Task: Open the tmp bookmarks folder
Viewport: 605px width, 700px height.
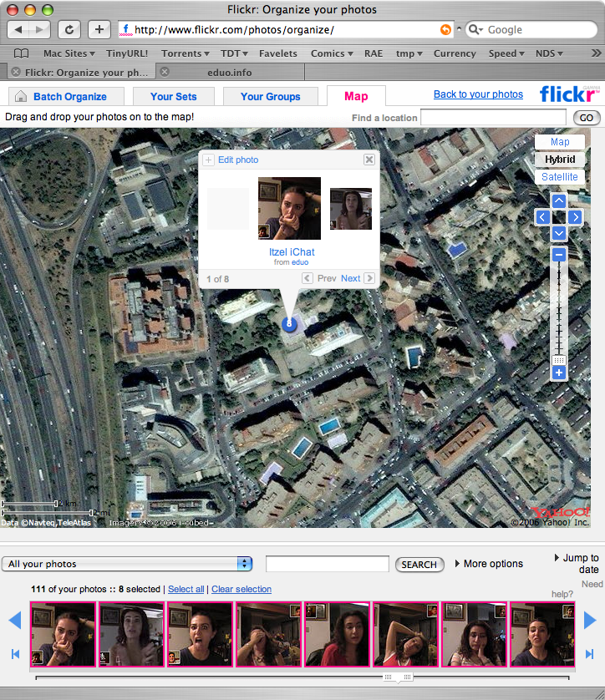Action: [x=409, y=53]
